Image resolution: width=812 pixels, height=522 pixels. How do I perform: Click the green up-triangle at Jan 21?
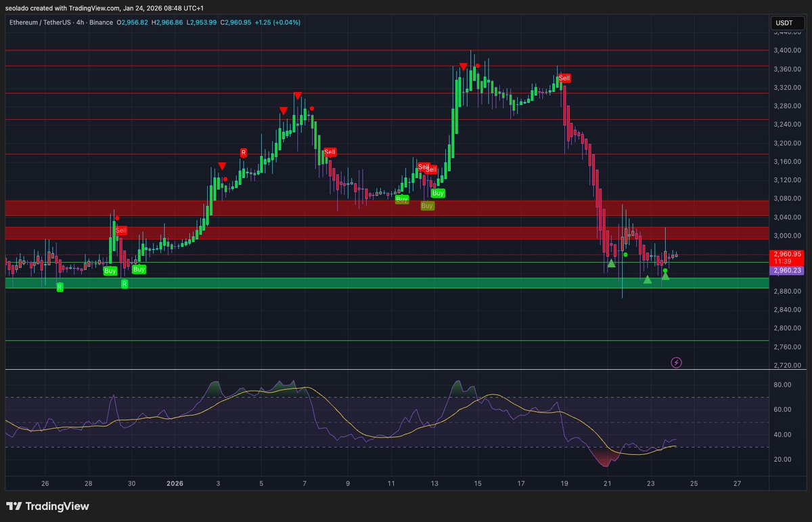[611, 263]
